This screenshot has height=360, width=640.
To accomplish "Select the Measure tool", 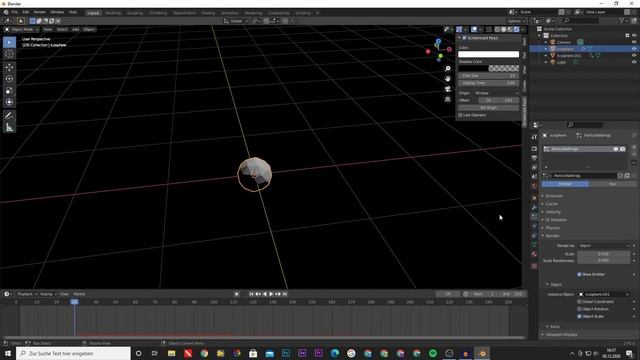I will tap(9, 127).
